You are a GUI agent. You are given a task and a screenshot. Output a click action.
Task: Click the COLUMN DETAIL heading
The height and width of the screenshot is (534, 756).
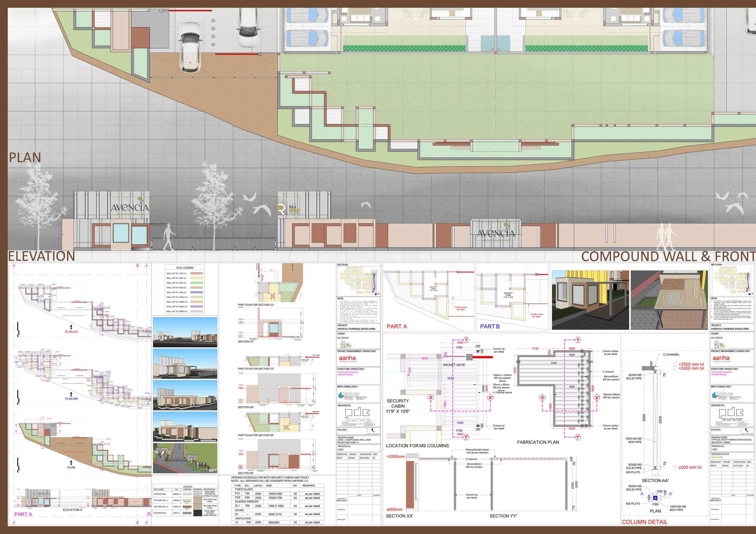[644, 522]
